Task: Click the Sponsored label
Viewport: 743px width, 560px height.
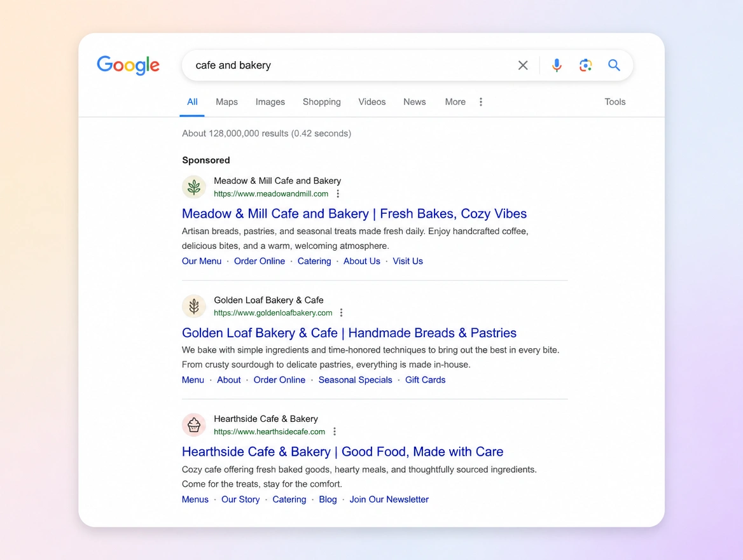Action: click(x=206, y=160)
